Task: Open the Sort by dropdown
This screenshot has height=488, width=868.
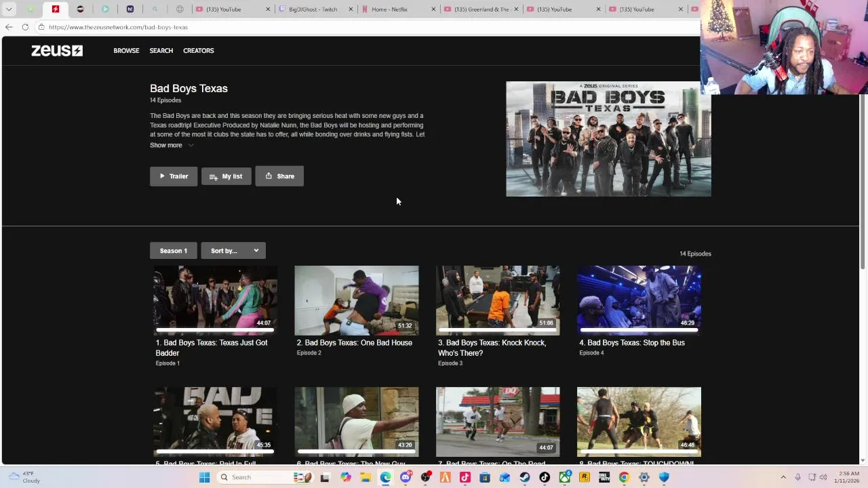Action: click(233, 251)
